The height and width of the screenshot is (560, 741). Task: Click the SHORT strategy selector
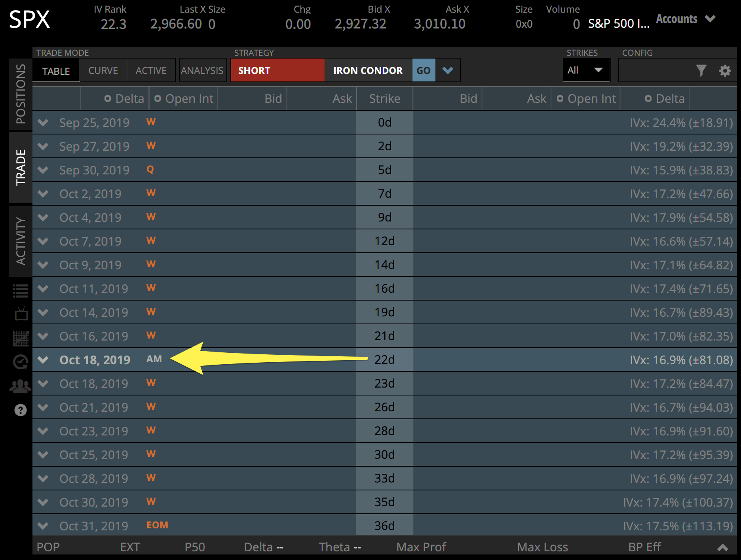pyautogui.click(x=277, y=70)
